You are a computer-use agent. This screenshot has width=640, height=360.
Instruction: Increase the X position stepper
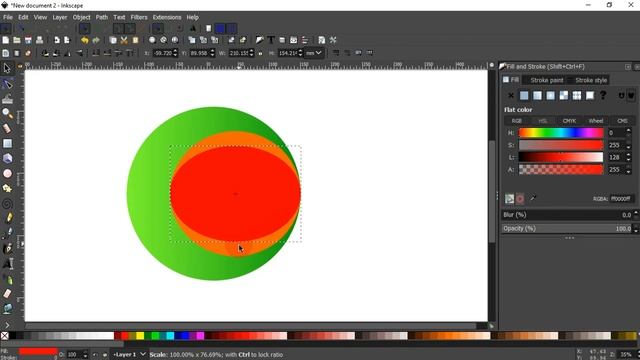click(176, 51)
